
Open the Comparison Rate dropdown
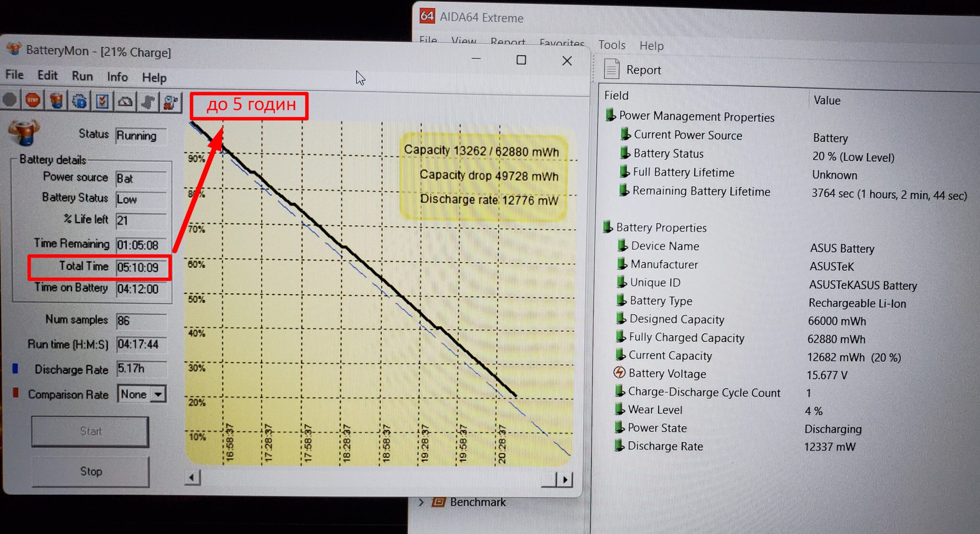158,394
